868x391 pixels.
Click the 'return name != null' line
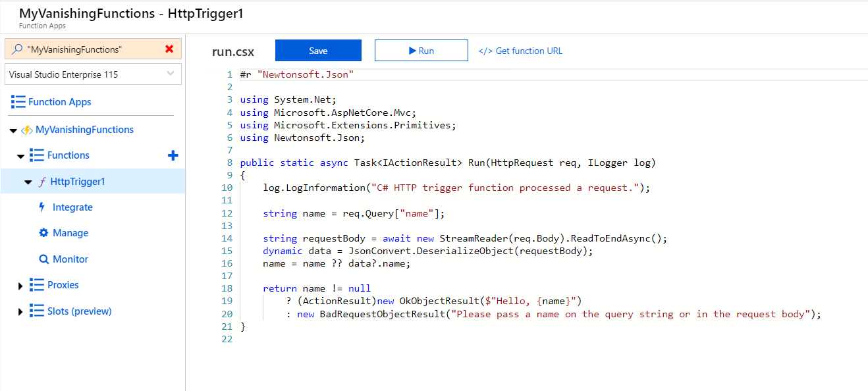[317, 288]
